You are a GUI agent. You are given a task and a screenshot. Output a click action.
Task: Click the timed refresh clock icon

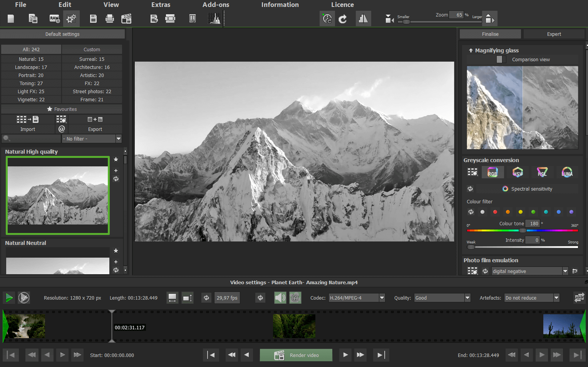click(327, 18)
